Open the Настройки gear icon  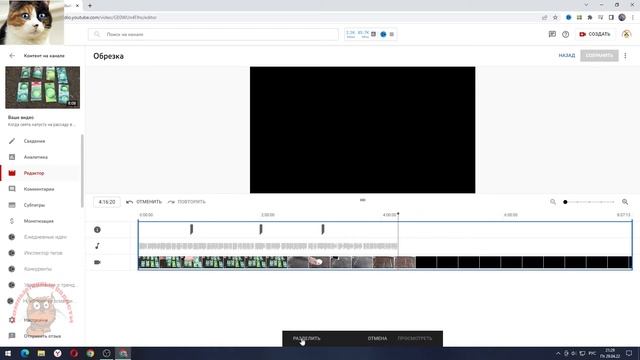(12, 320)
